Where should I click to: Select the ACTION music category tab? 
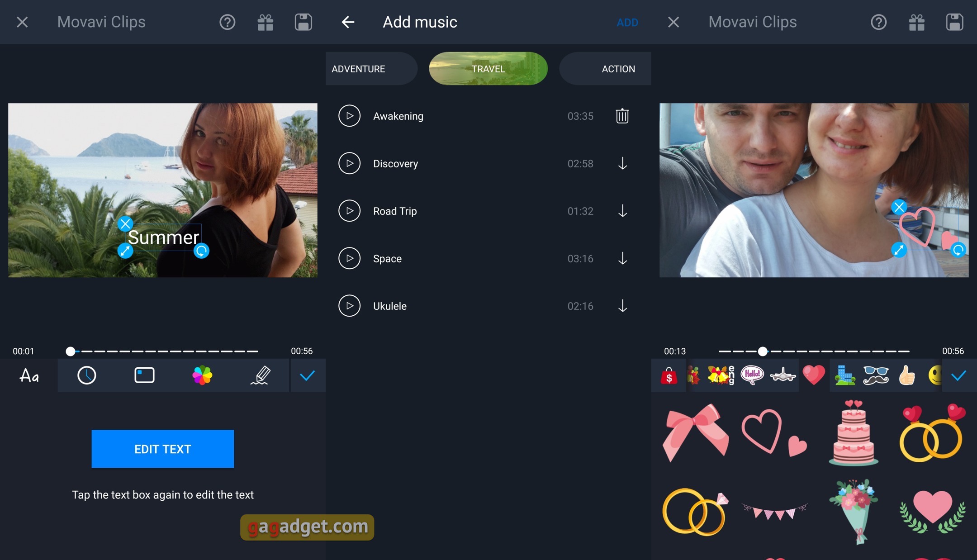click(618, 68)
